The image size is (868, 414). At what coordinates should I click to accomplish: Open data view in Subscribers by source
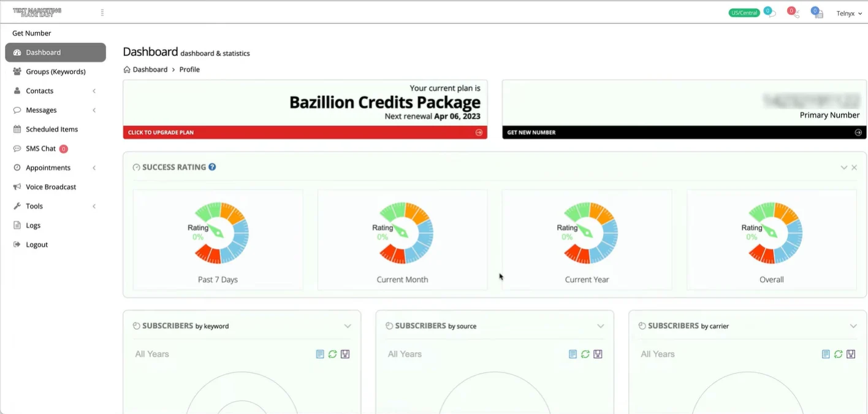click(x=573, y=355)
